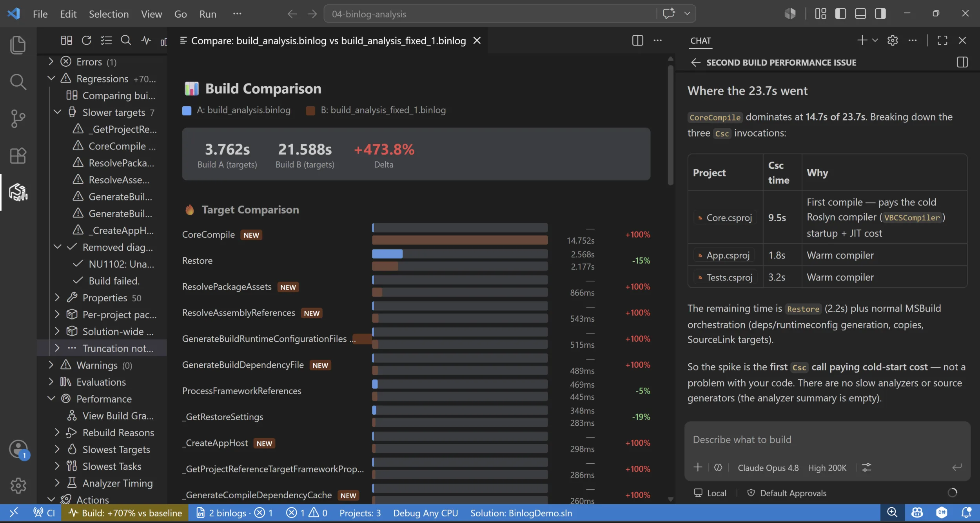The height and width of the screenshot is (523, 980).
Task: Expand the Errors (1) node
Action: 51,62
